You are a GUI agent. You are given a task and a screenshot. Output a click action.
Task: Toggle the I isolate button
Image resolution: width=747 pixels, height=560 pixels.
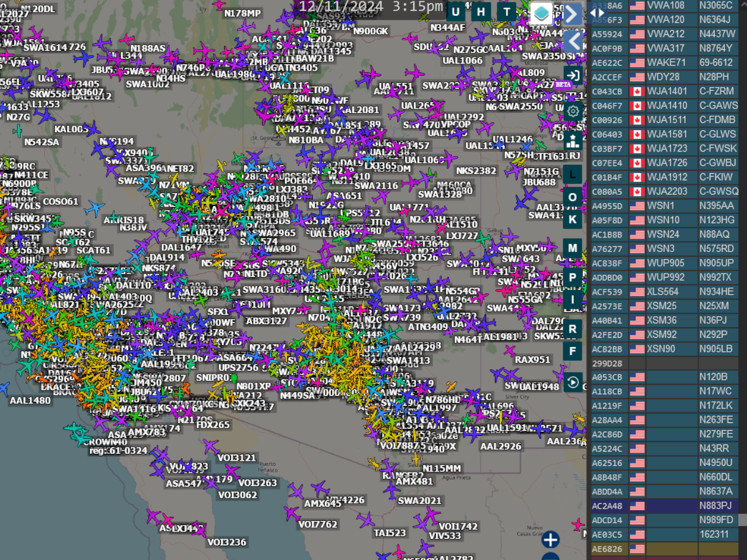pos(573,300)
